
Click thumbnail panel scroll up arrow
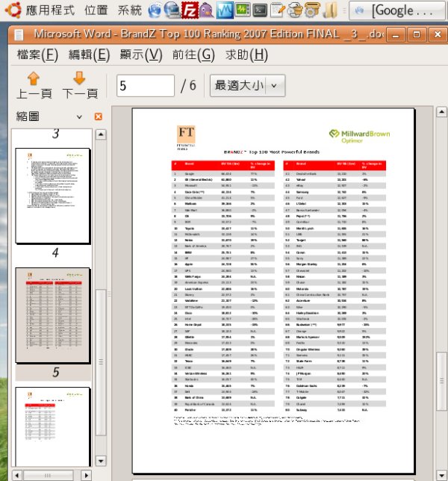tap(102, 134)
